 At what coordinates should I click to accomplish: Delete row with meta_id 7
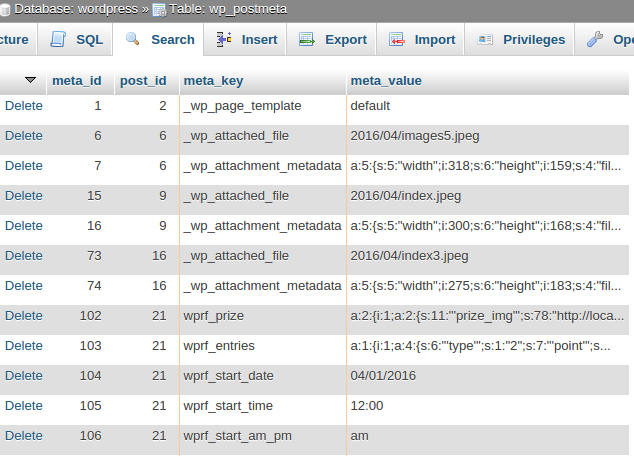click(x=24, y=166)
